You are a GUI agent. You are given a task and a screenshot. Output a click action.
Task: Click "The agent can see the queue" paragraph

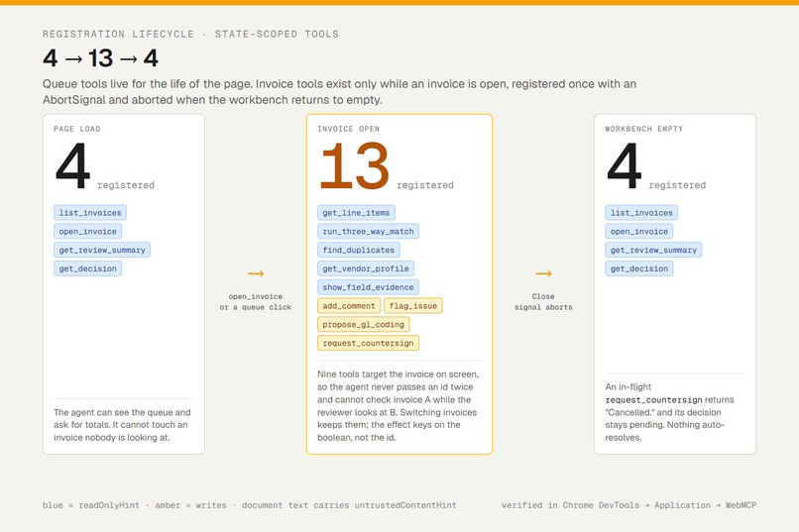click(122, 425)
